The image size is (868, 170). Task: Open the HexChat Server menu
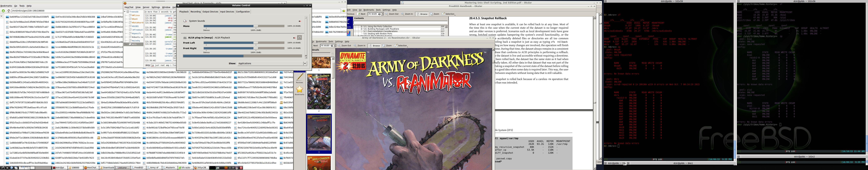pos(146,7)
